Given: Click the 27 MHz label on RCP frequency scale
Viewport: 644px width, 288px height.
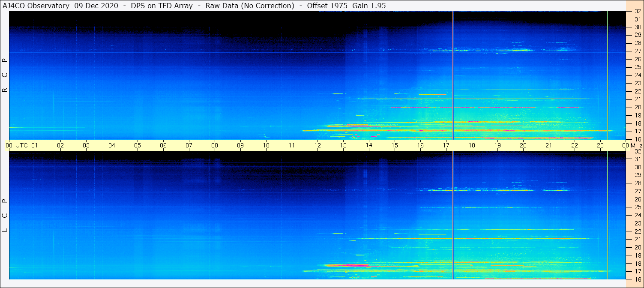Looking at the screenshot, I should [637, 51].
